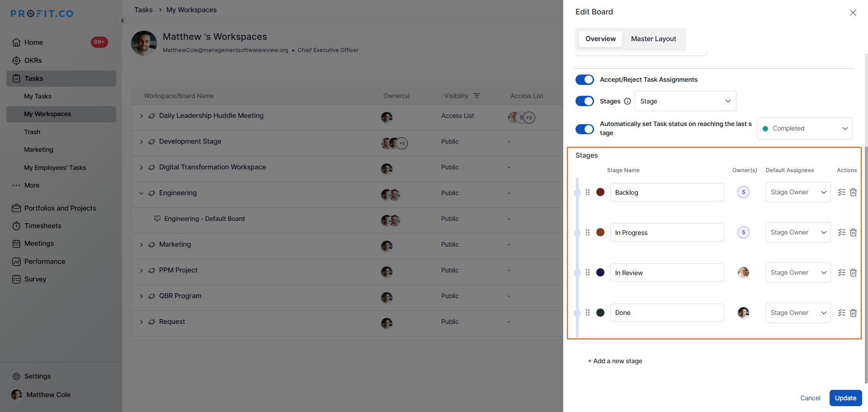Click the Stages info icon
868x412 pixels.
627,101
